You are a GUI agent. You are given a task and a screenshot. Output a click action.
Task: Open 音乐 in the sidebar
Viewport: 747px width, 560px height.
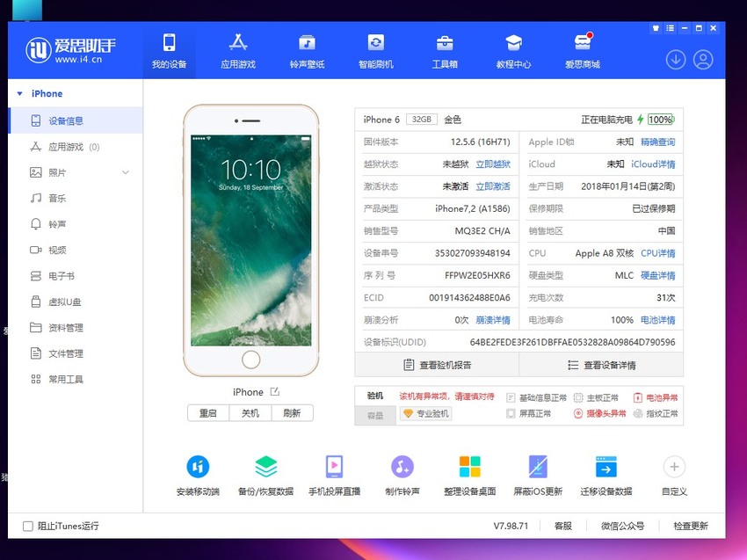(76, 199)
